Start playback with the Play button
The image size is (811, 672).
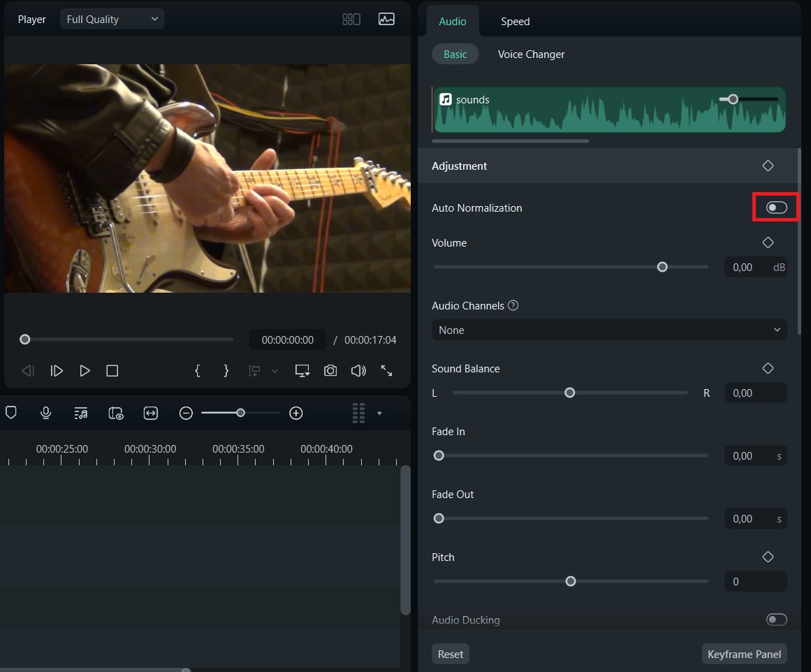(x=85, y=371)
